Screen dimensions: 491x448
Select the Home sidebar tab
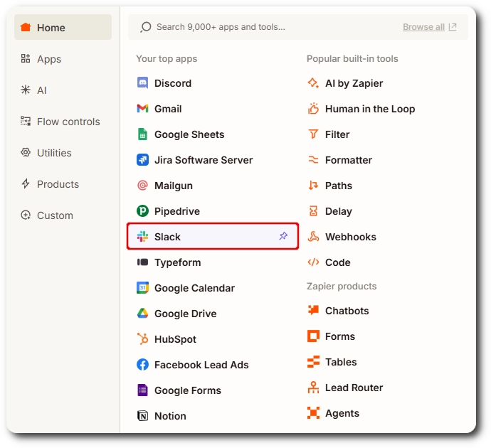[63, 27]
